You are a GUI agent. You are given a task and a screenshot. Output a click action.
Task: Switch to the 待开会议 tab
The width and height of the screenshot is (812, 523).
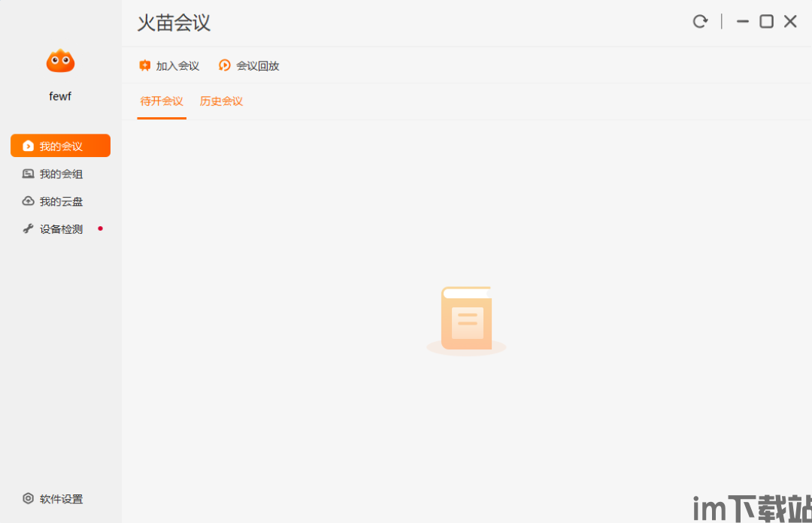162,101
